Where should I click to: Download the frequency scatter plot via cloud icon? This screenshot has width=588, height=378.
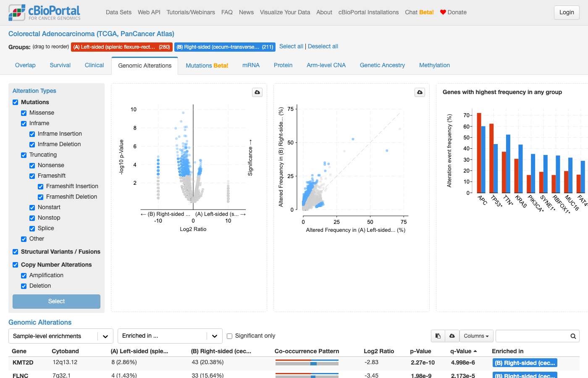pyautogui.click(x=420, y=92)
